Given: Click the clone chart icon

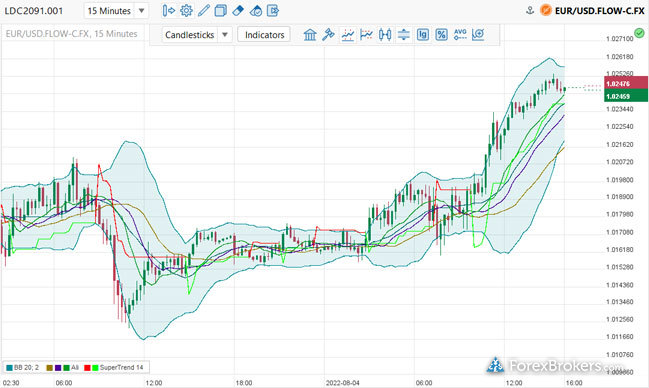Looking at the screenshot, I should tap(221, 10).
